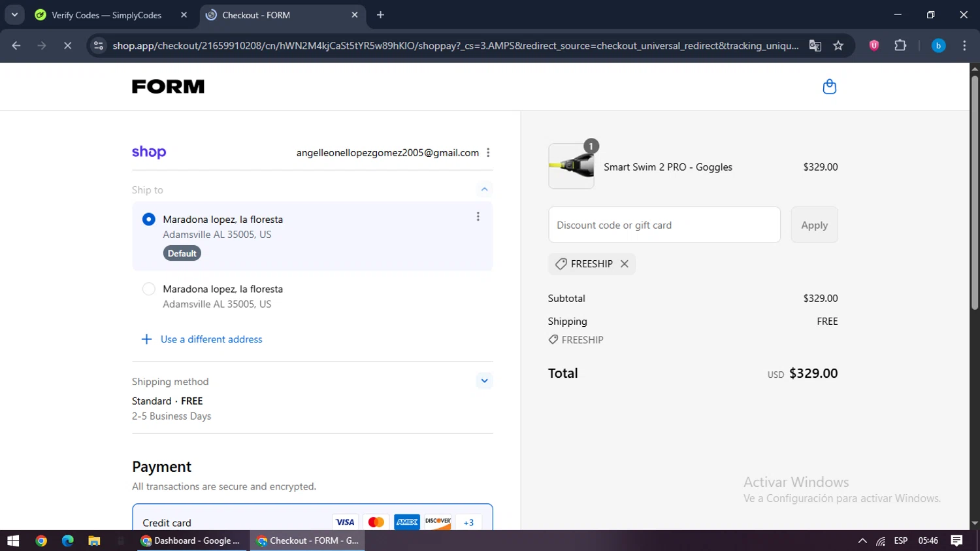Click the Mastercard icon
Viewport: 980px width, 551px height.
pos(376,522)
